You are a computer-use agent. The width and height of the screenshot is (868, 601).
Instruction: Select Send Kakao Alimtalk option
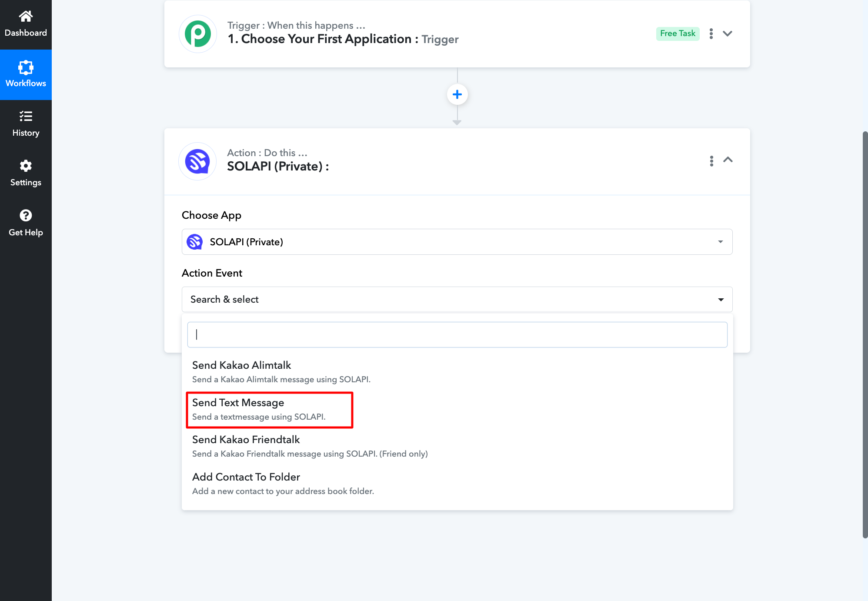point(457,372)
